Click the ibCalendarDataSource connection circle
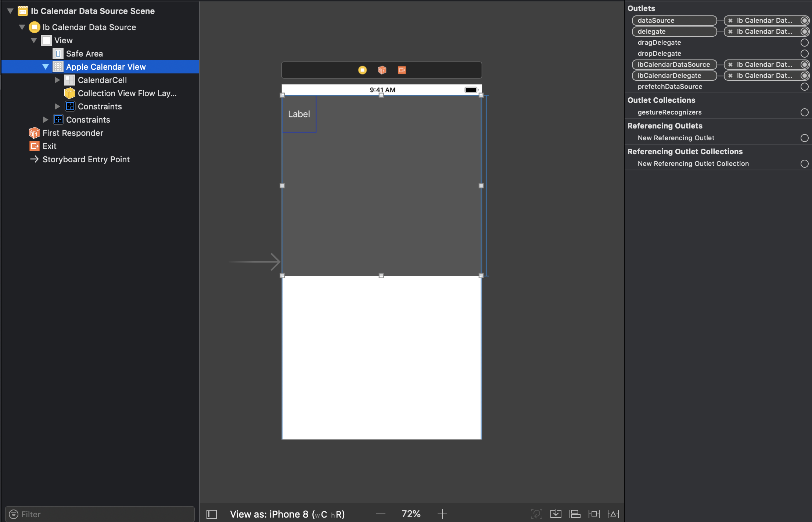The height and width of the screenshot is (522, 812). (805, 65)
